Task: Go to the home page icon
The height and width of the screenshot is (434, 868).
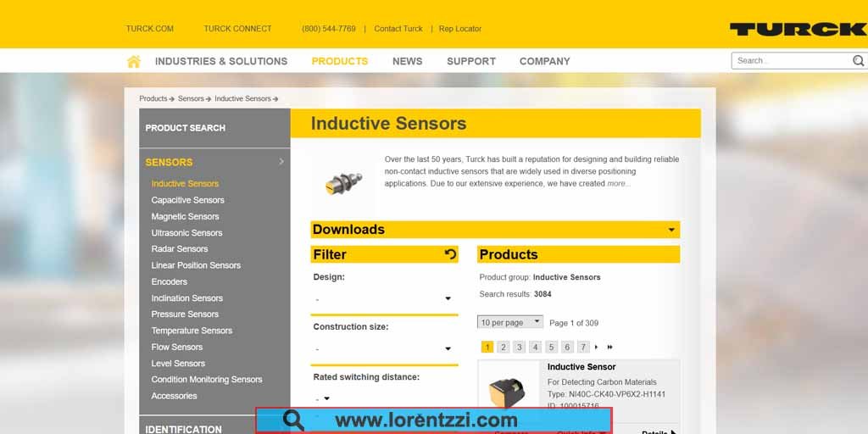Action: click(134, 61)
